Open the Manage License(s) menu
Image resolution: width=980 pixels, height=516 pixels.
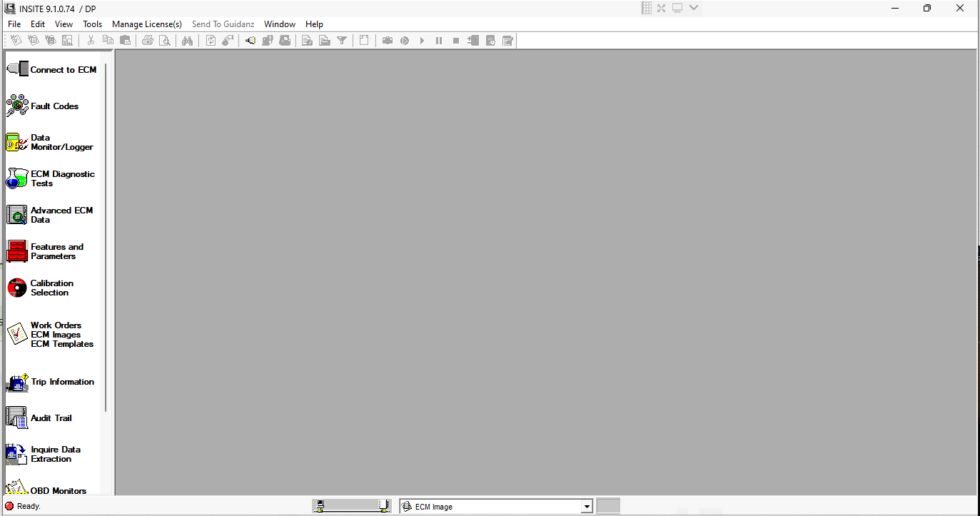click(x=147, y=24)
